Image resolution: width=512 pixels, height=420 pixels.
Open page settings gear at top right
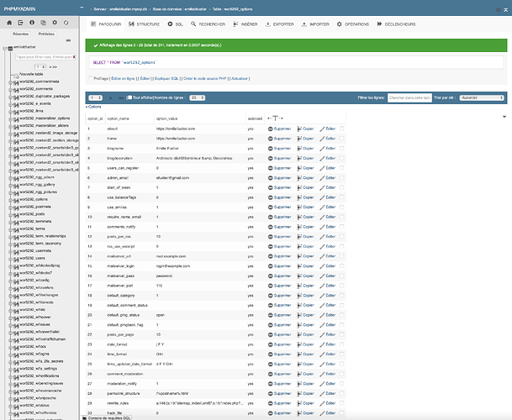pyautogui.click(x=499, y=10)
